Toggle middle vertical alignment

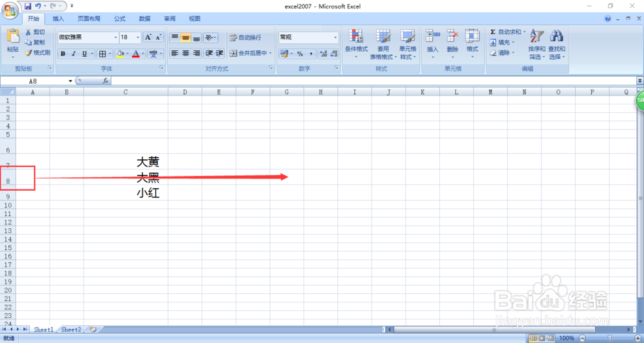185,38
